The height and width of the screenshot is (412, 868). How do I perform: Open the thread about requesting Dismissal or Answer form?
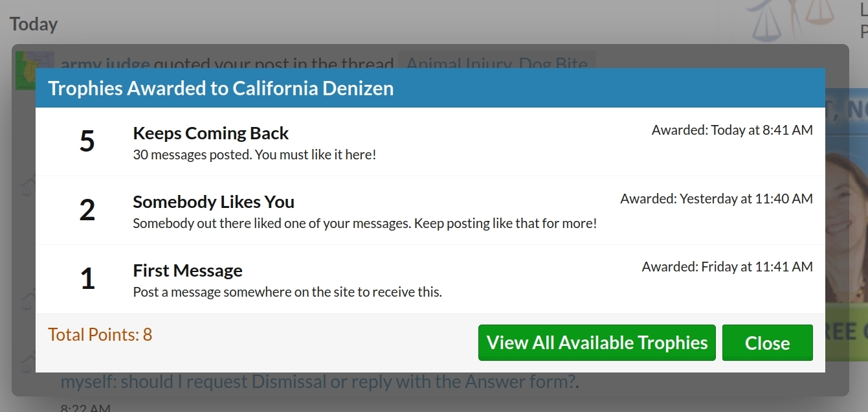click(319, 382)
